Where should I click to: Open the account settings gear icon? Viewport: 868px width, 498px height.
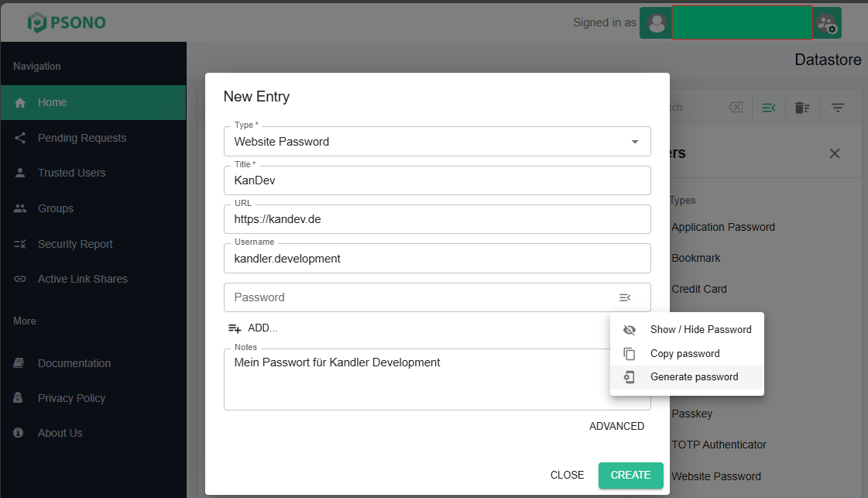click(x=827, y=22)
